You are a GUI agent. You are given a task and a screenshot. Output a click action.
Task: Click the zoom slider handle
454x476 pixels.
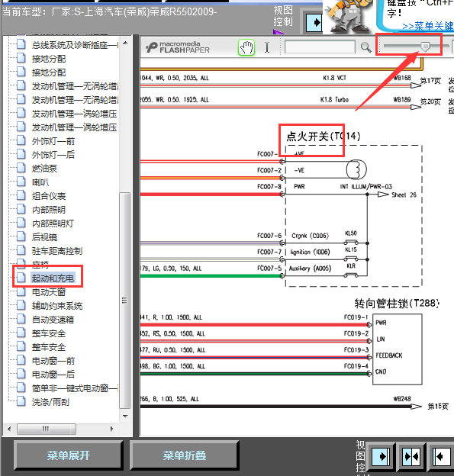(x=425, y=47)
